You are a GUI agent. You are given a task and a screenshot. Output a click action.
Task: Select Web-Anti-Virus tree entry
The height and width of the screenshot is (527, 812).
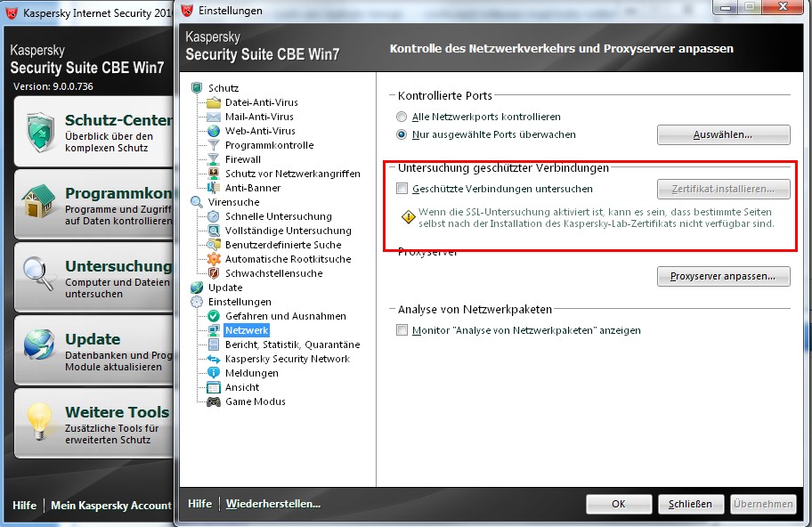tap(260, 131)
